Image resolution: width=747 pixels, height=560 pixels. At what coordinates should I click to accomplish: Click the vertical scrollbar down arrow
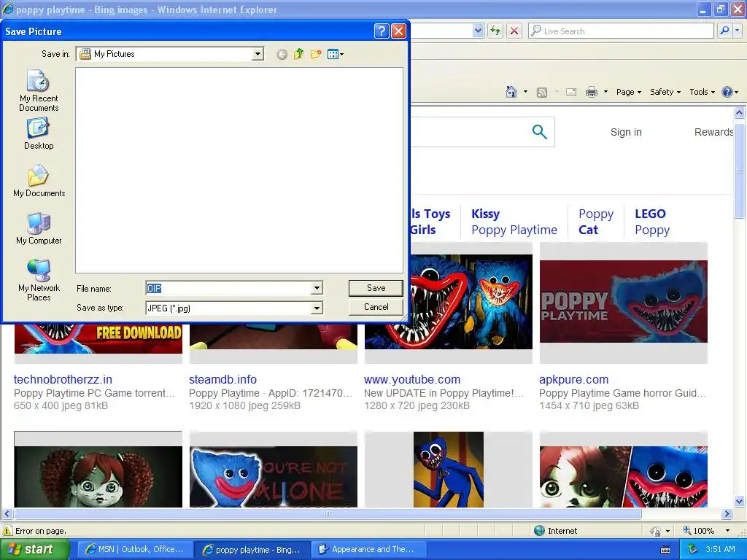[740, 501]
